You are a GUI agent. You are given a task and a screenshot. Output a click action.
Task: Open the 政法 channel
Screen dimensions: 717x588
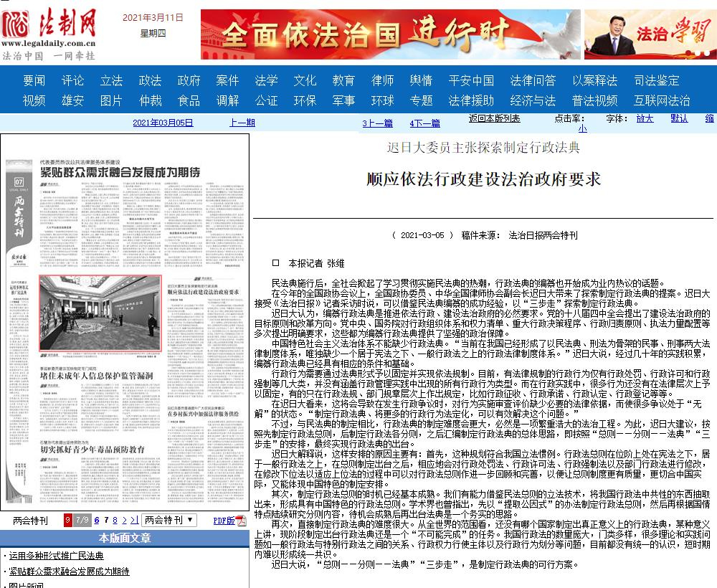(150, 80)
